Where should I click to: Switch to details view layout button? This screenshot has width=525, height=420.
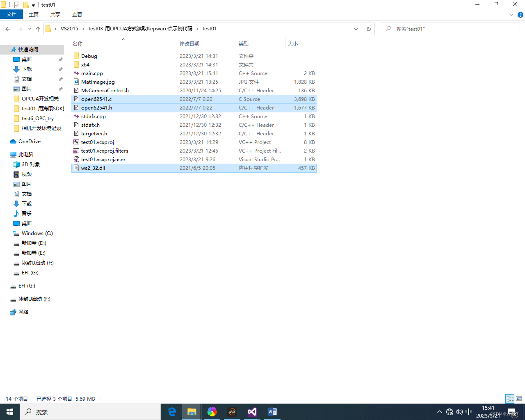pyautogui.click(x=510, y=399)
